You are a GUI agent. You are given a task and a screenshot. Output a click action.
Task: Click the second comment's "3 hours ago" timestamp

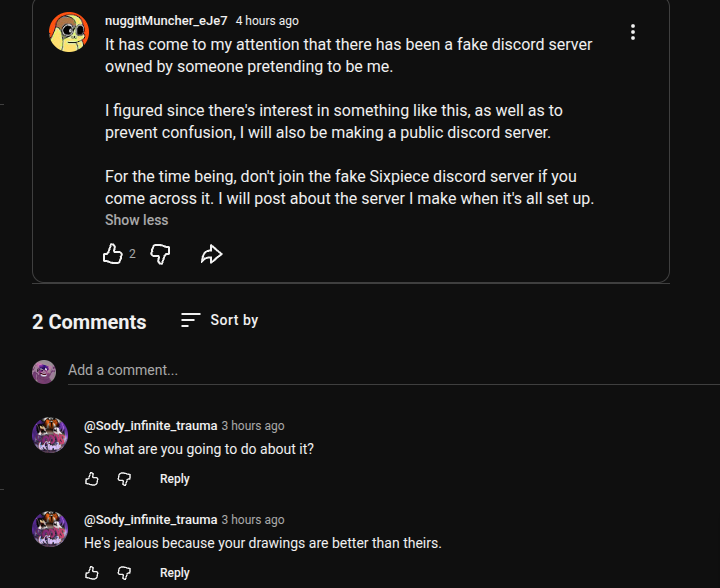pyautogui.click(x=253, y=520)
